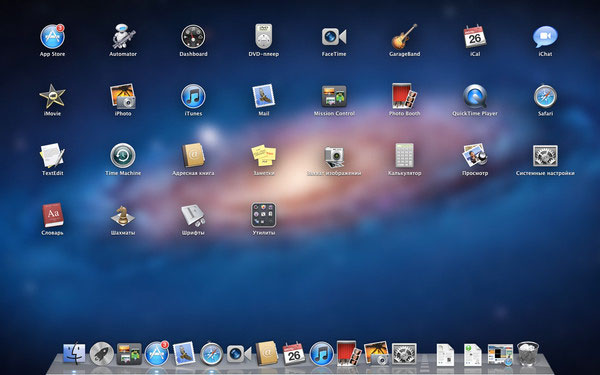600x375 pixels.
Task: Launch the Шрифты font book app
Action: click(x=193, y=216)
